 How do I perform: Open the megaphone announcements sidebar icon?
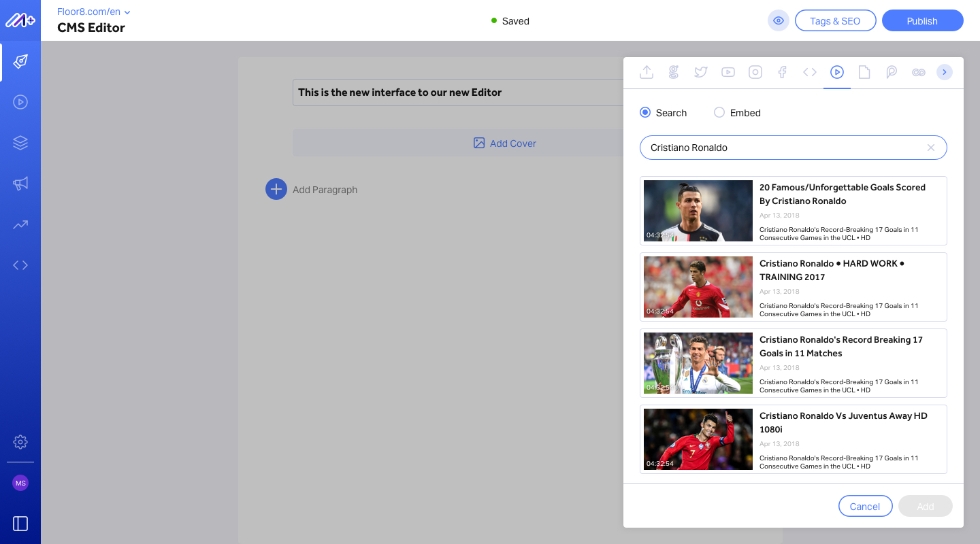click(x=20, y=184)
